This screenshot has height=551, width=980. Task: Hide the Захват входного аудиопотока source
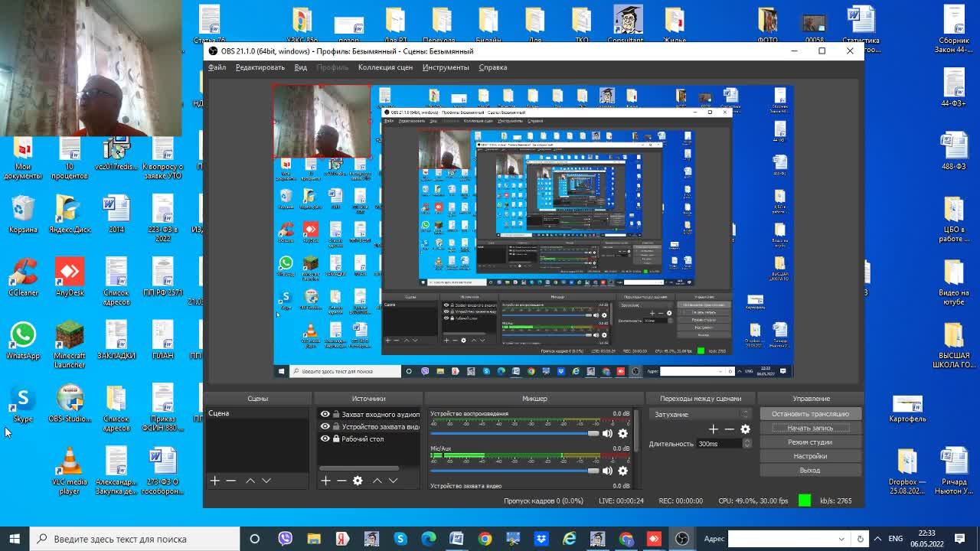click(325, 414)
